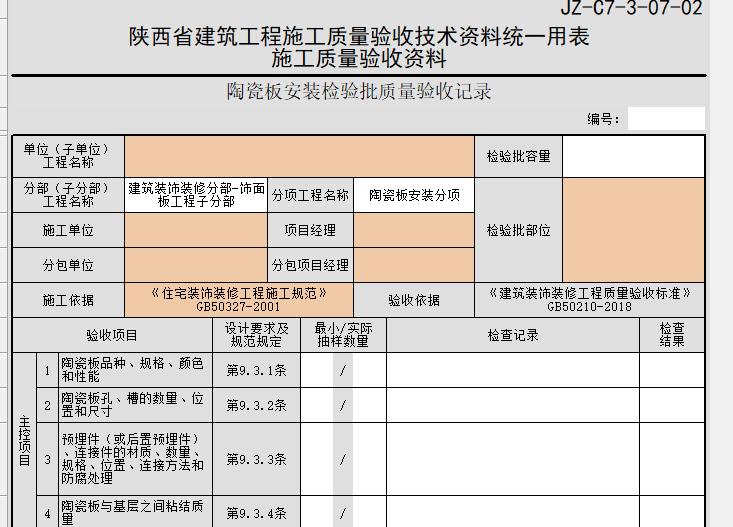The width and height of the screenshot is (733, 527).
Task: Click 检查记录 cell for 陶瓷板品种 row
Action: (512, 370)
